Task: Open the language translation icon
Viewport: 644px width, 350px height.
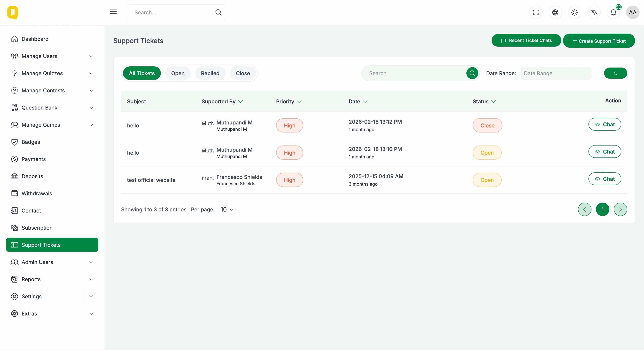Action: pos(594,12)
